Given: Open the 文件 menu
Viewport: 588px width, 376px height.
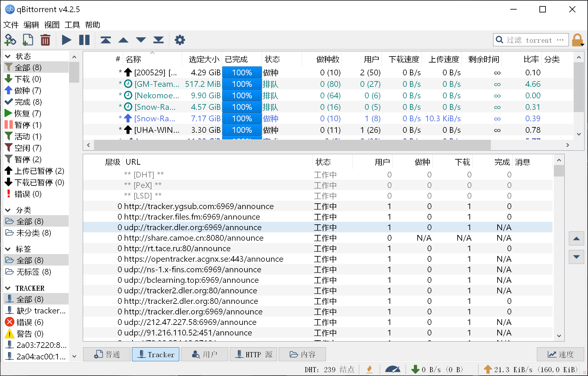Looking at the screenshot, I should (x=11, y=25).
